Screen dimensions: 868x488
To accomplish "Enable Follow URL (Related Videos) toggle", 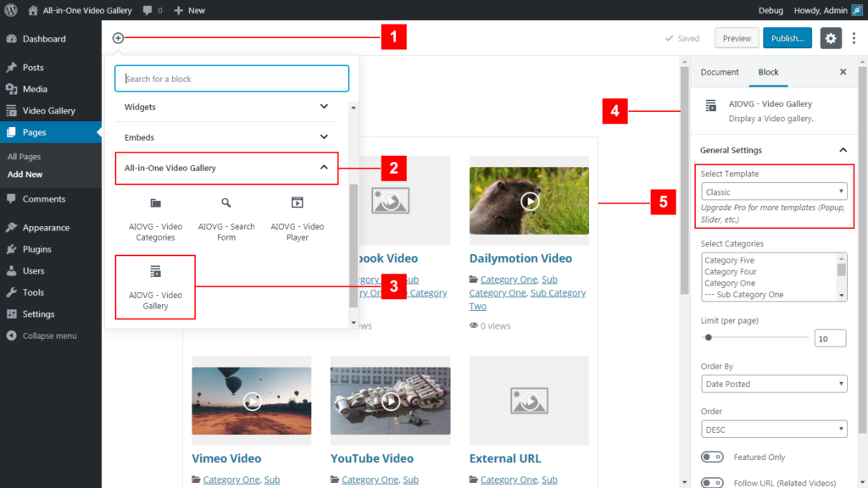I will [712, 483].
